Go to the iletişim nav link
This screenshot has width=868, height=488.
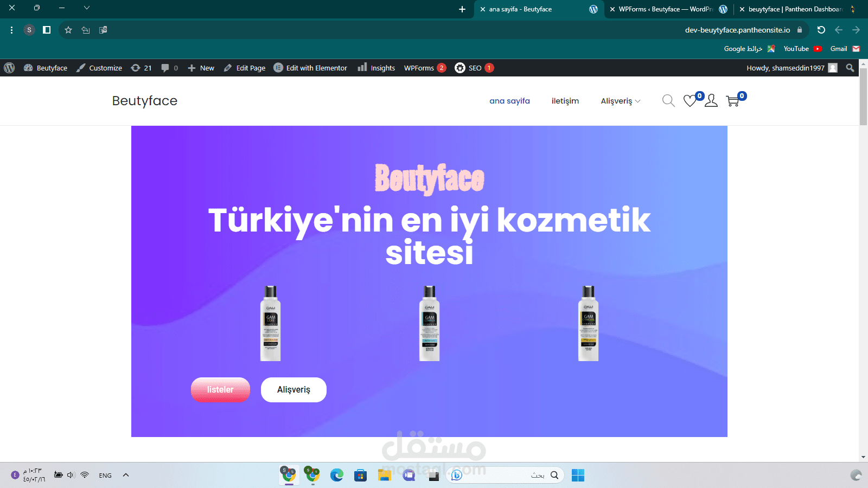(565, 101)
